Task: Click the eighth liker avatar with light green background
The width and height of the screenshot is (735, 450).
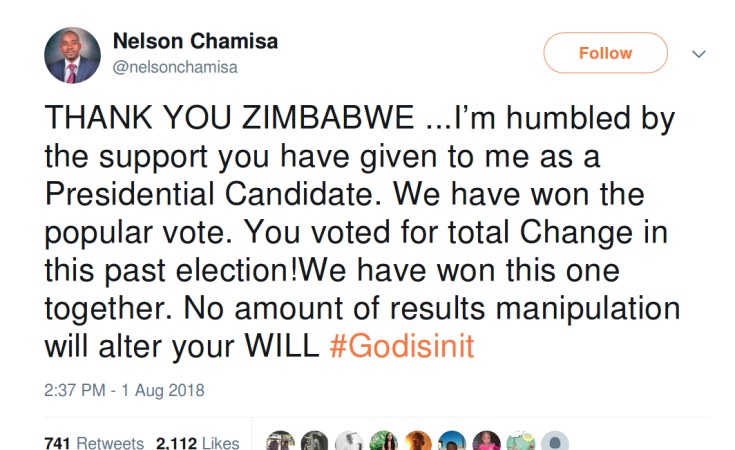Action: click(521, 442)
